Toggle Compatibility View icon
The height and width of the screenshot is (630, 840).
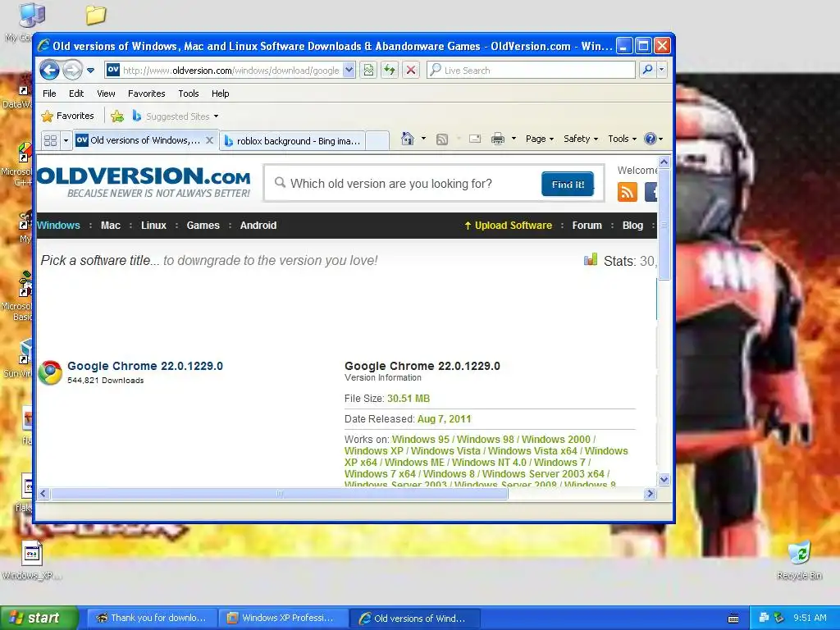tap(368, 71)
